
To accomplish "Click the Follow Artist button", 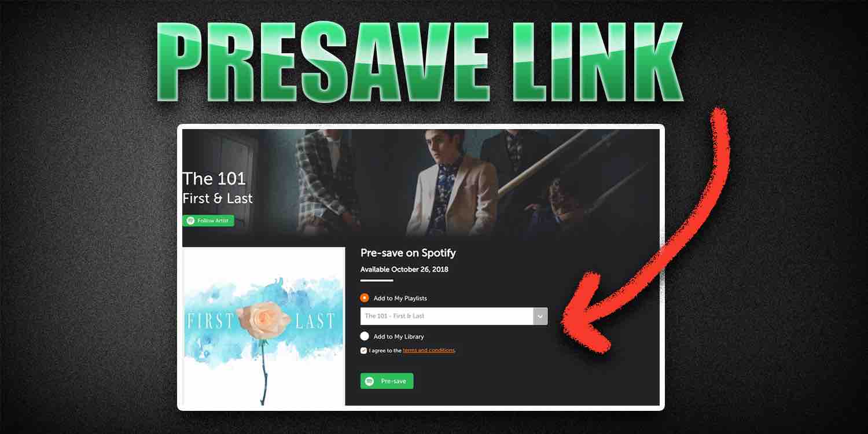I will click(208, 220).
